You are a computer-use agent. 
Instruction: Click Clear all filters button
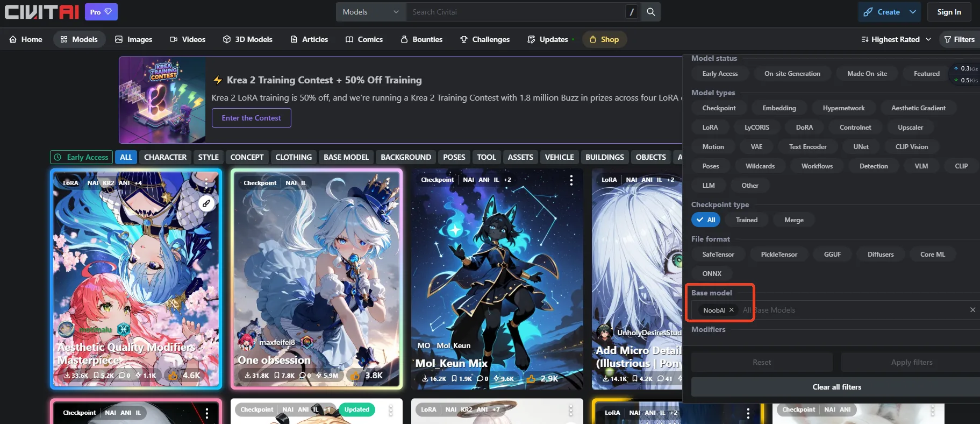(x=837, y=387)
